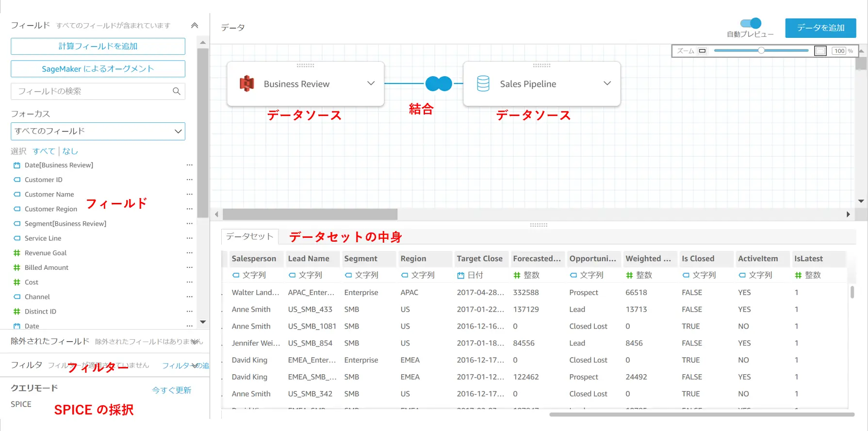Open options menu for Cost field
The image size is (868, 431).
pos(189,282)
